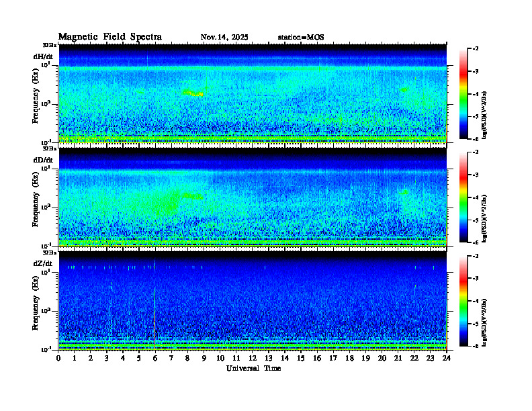Click the hour "21" tick label
Viewport: 532px width, 411px height.
pyautogui.click(x=398, y=358)
